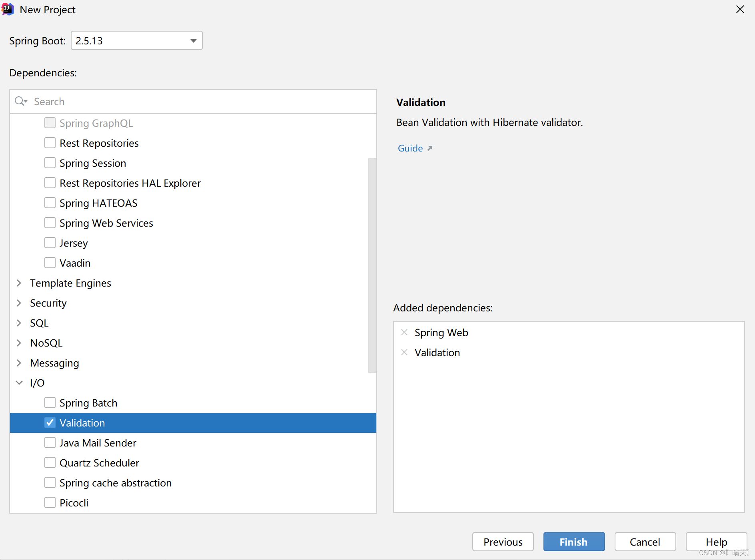Select the SQL tree row
The height and width of the screenshot is (560, 755).
193,323
